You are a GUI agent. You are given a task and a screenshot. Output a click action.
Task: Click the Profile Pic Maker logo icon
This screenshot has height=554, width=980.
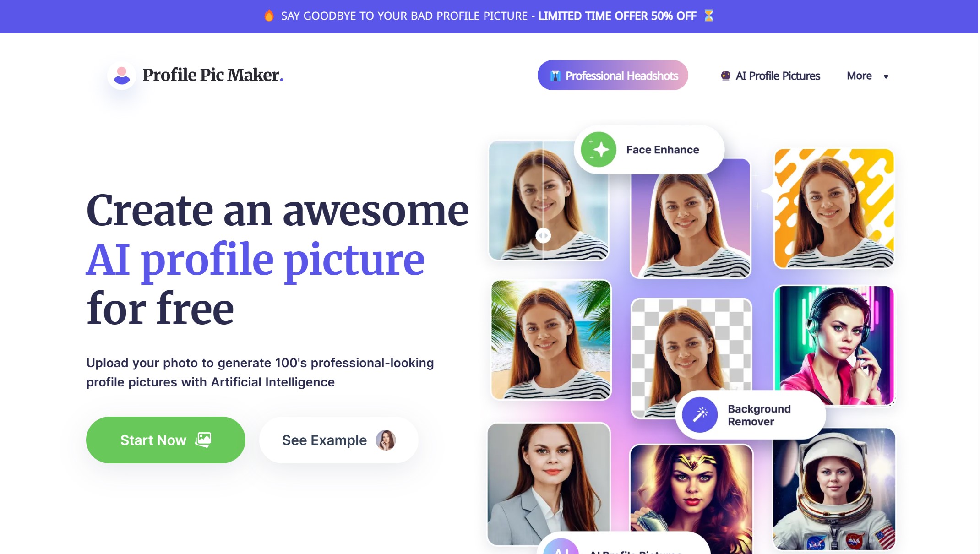tap(121, 75)
